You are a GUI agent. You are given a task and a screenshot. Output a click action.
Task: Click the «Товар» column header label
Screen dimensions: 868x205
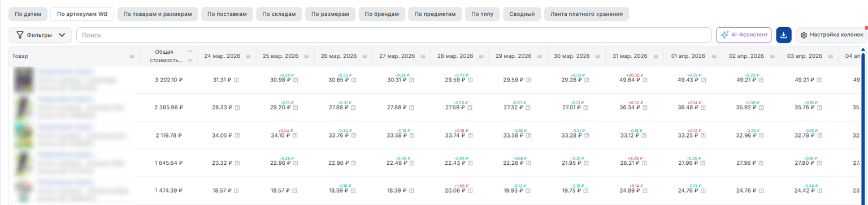(20, 57)
